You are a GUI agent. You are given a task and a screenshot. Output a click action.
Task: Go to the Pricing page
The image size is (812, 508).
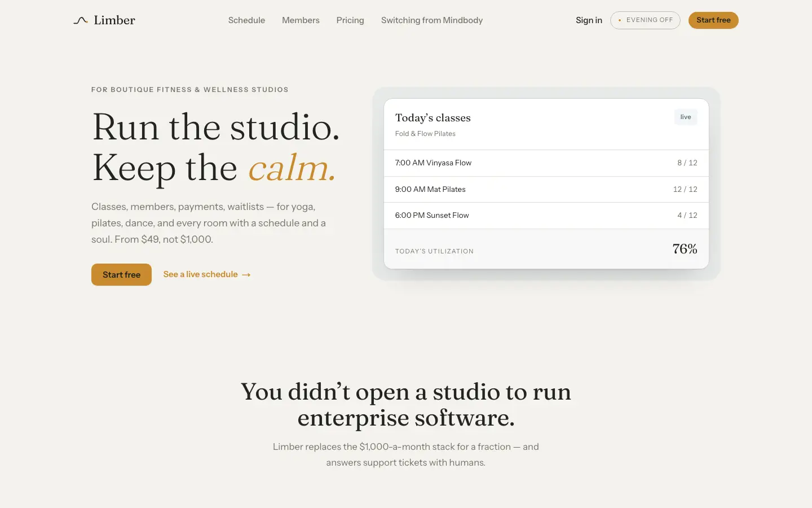tap(350, 20)
